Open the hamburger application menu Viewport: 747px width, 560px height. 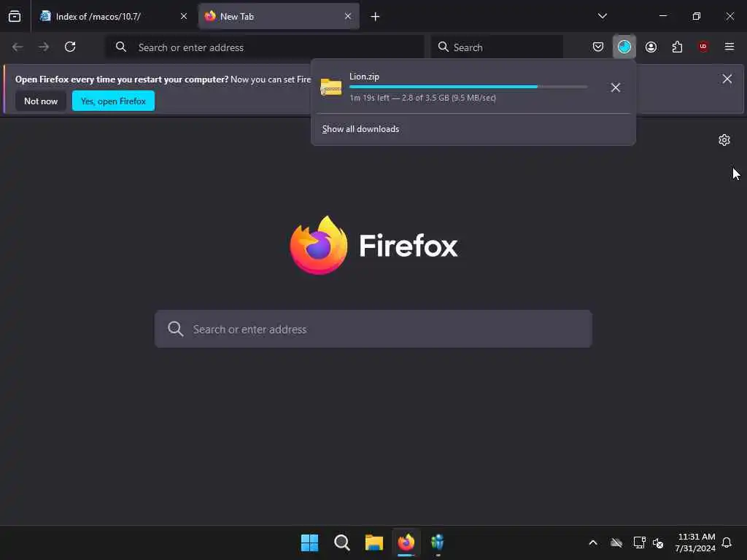click(x=729, y=47)
